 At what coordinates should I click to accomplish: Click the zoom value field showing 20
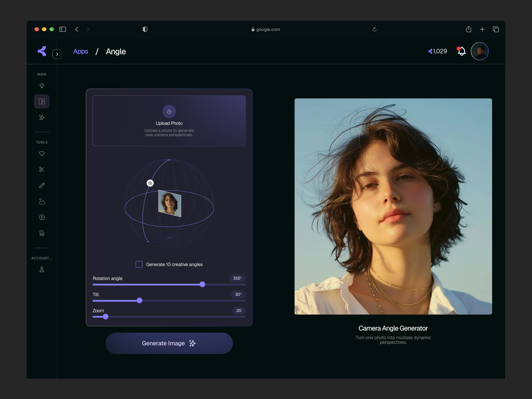point(239,310)
